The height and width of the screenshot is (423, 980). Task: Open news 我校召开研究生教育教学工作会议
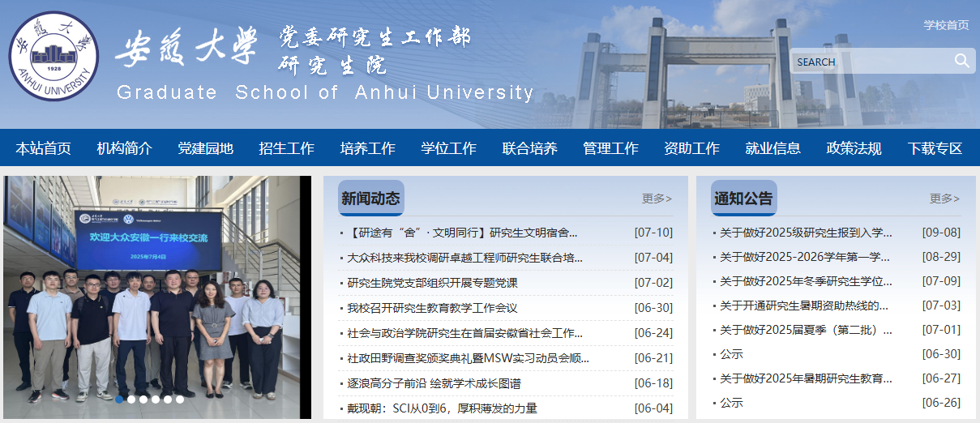[432, 308]
